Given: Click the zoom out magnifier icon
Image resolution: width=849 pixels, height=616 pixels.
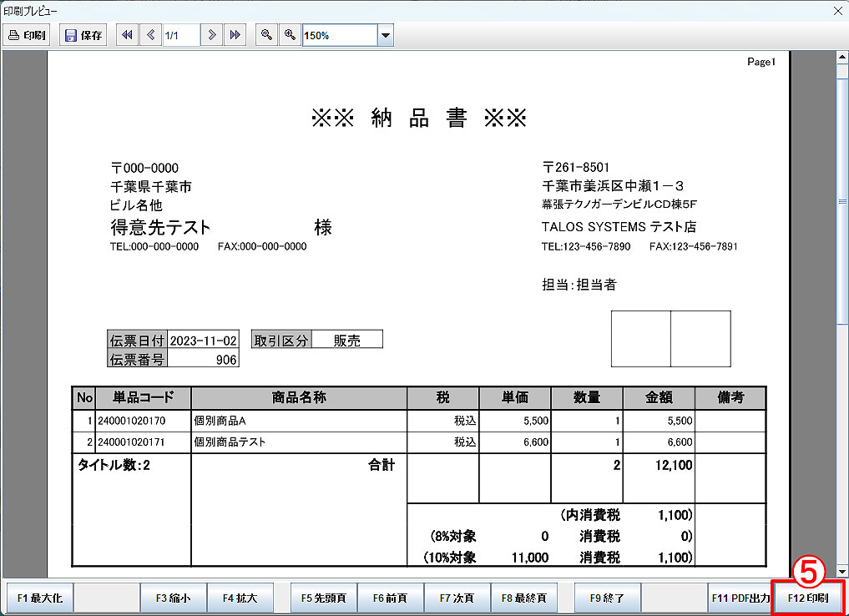Looking at the screenshot, I should tap(266, 35).
